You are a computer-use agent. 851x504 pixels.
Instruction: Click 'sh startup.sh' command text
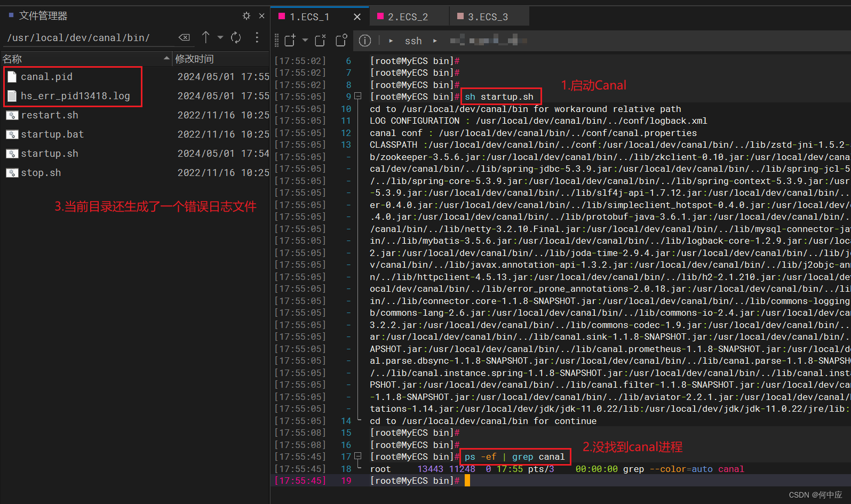pyautogui.click(x=499, y=97)
